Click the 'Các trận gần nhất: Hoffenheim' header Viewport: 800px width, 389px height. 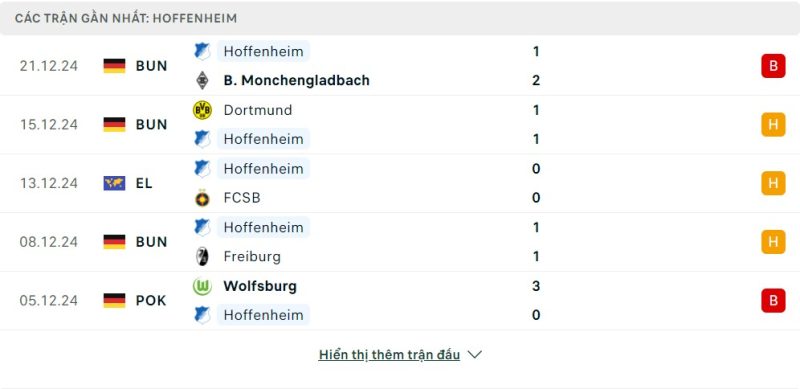click(126, 18)
